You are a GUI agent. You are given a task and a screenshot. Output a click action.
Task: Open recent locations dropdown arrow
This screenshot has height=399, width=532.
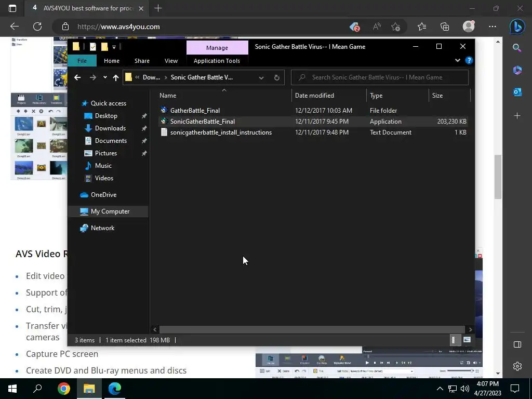pos(105,77)
